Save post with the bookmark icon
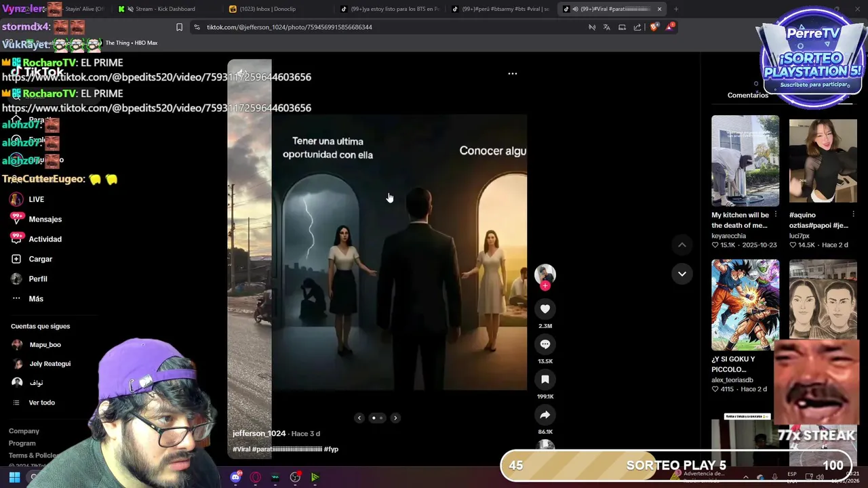 [545, 380]
